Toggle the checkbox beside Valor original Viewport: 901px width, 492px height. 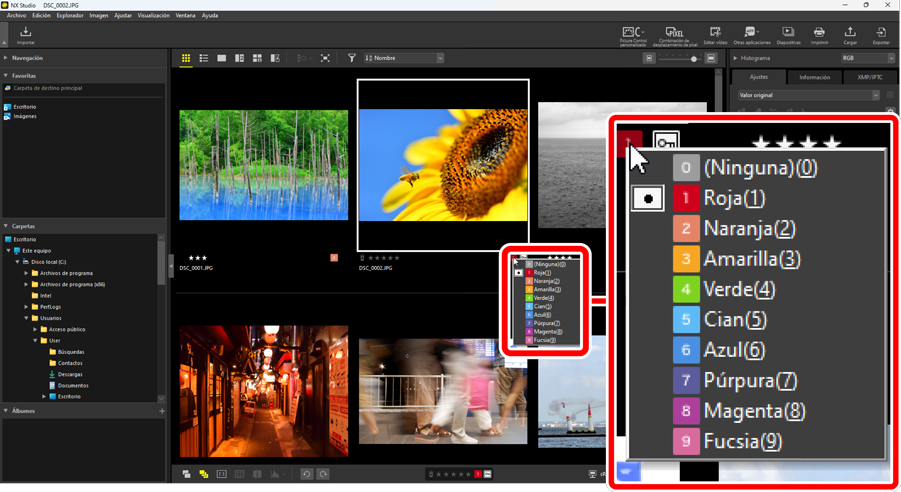coord(889,95)
